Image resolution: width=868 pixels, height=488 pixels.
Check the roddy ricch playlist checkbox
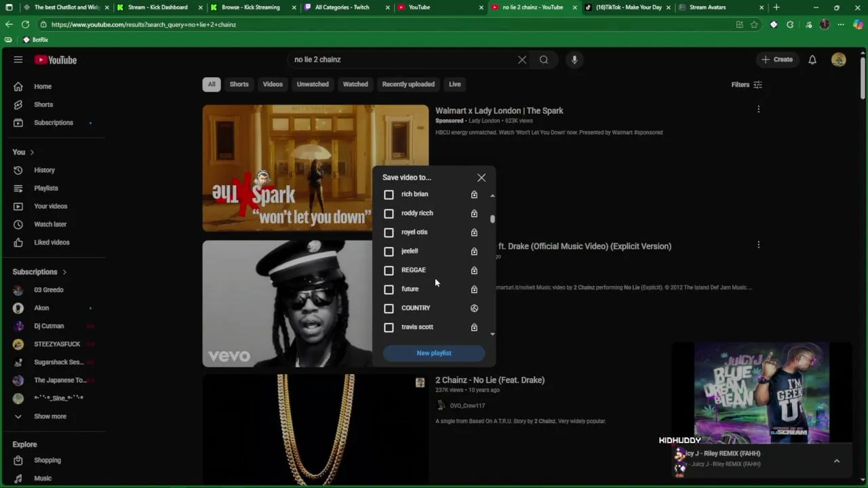pos(389,213)
